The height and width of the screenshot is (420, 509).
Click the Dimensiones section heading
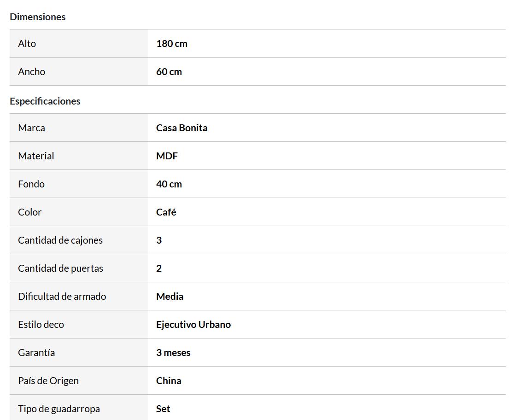(38, 17)
